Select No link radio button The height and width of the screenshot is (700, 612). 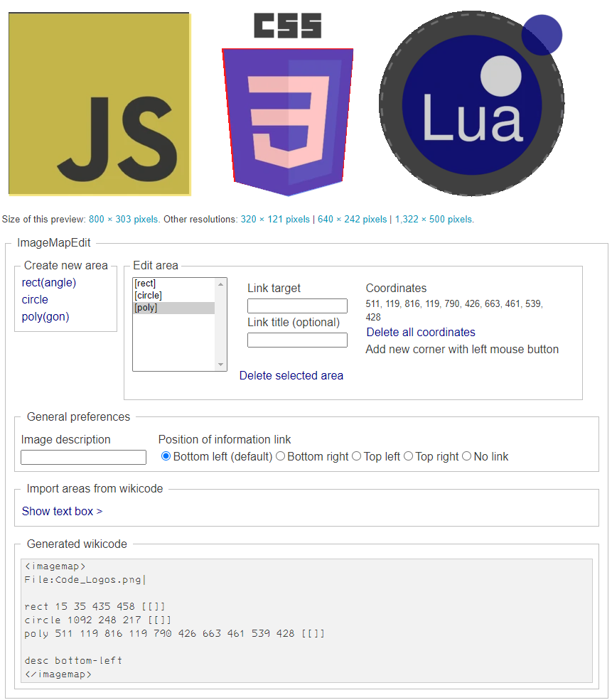pos(466,456)
